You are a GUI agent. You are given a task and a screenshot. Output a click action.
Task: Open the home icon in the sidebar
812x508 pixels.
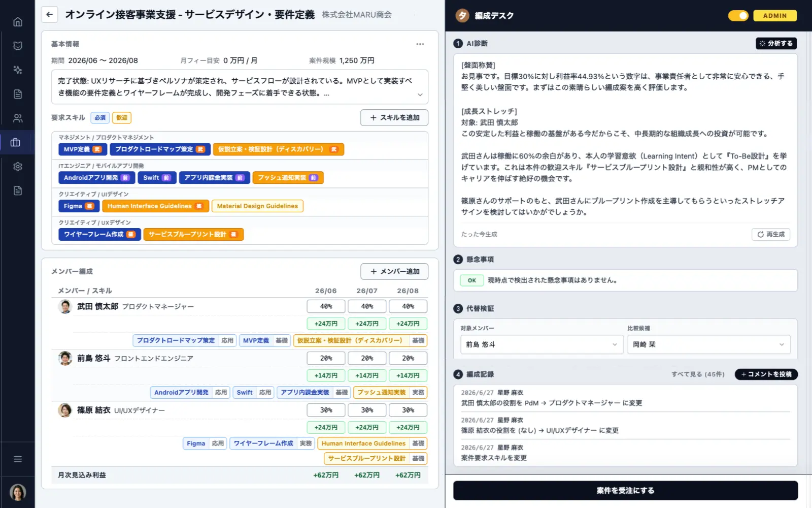tap(18, 22)
